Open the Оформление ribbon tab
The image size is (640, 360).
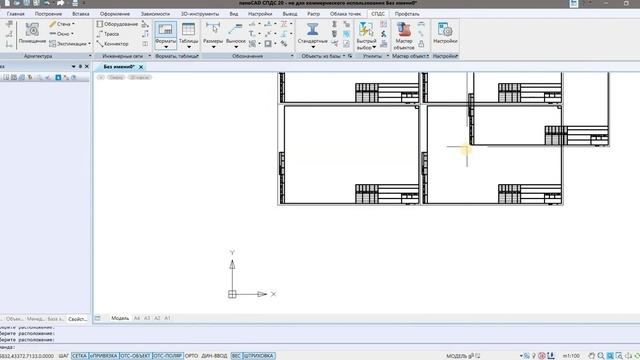(x=115, y=14)
